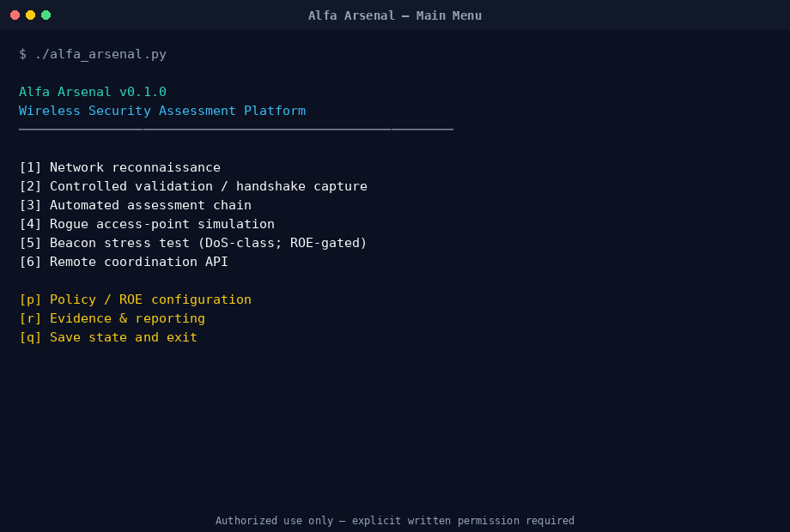Click the yellow minimize window button
Viewport: 790px width, 532px height.
[x=30, y=15]
